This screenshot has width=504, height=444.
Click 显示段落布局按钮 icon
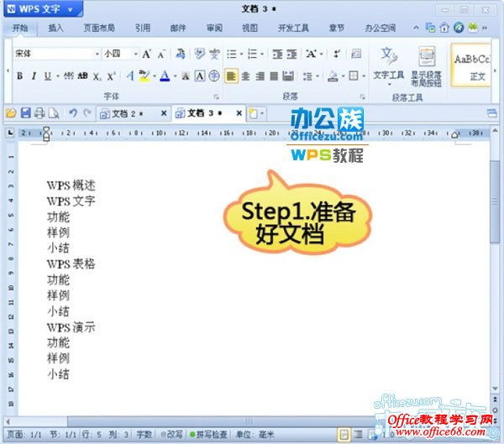pyautogui.click(x=426, y=66)
